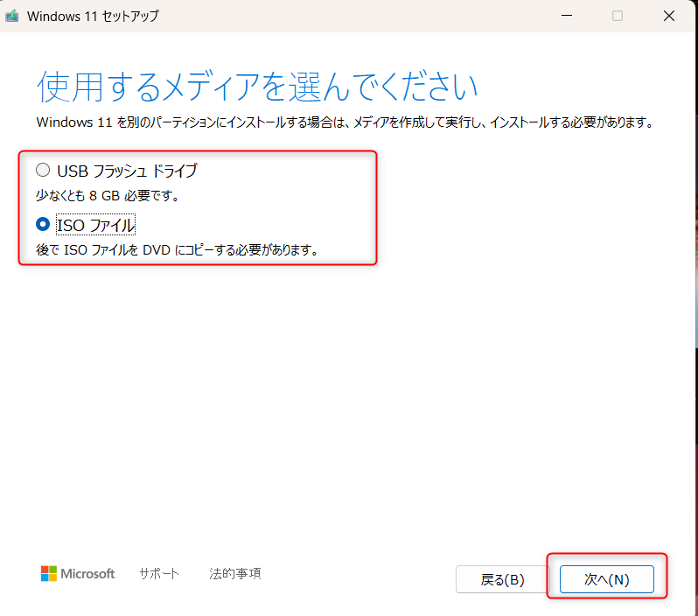Go back with the 戻る(B) button
Image resolution: width=698 pixels, height=616 pixels.
point(503,579)
